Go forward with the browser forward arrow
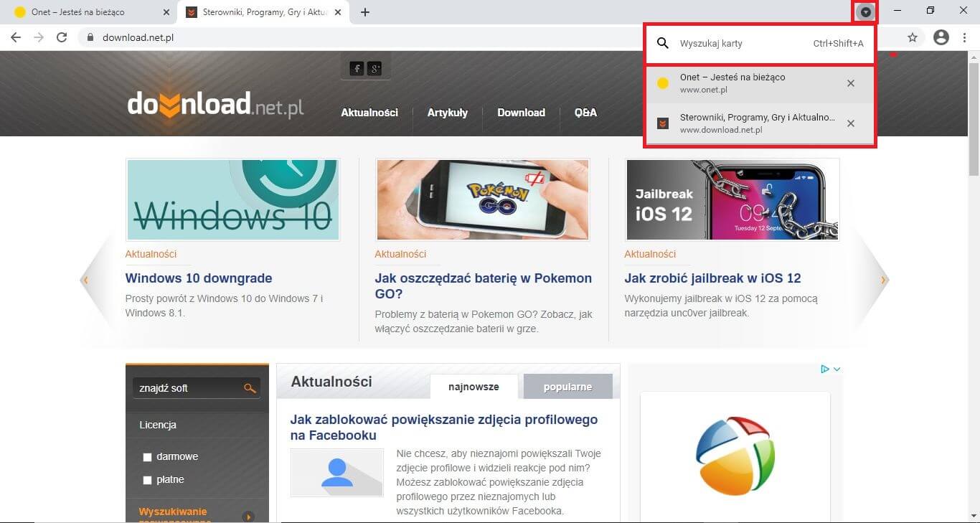980x523 pixels. point(39,37)
